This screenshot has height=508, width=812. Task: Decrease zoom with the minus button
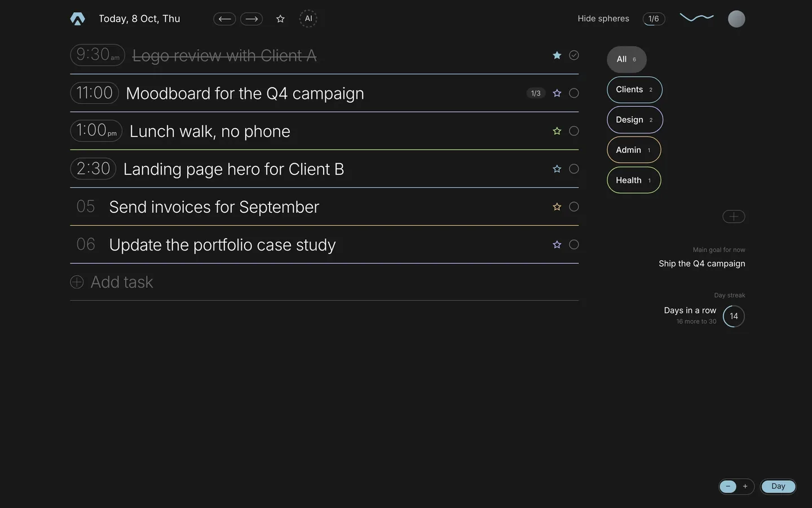[728, 487]
